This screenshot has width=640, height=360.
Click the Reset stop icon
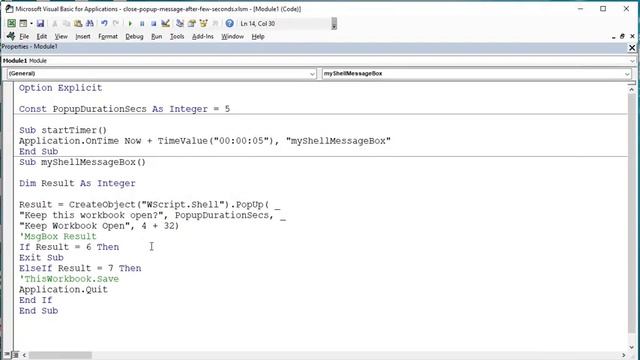click(153, 24)
